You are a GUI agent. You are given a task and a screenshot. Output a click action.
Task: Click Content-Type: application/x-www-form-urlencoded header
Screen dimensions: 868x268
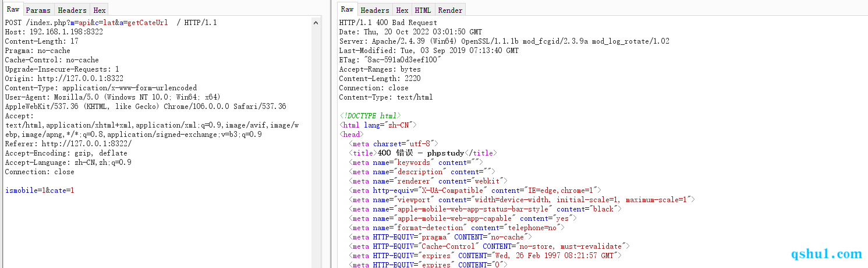point(101,88)
